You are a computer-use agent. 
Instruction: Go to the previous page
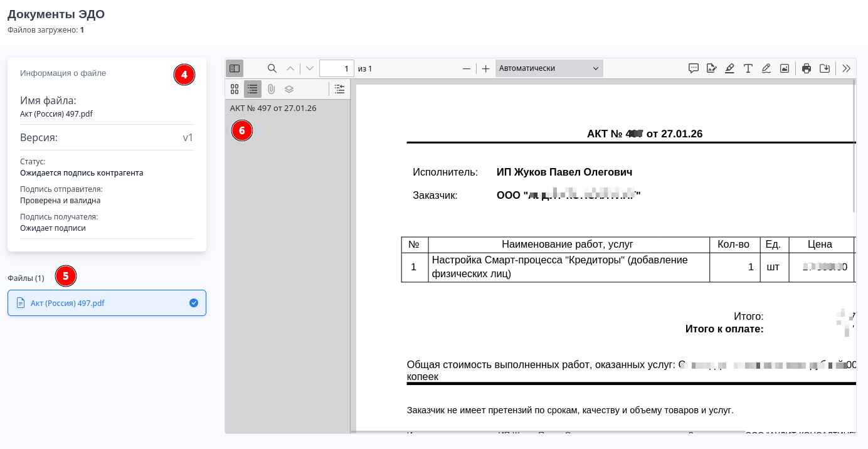[x=290, y=68]
